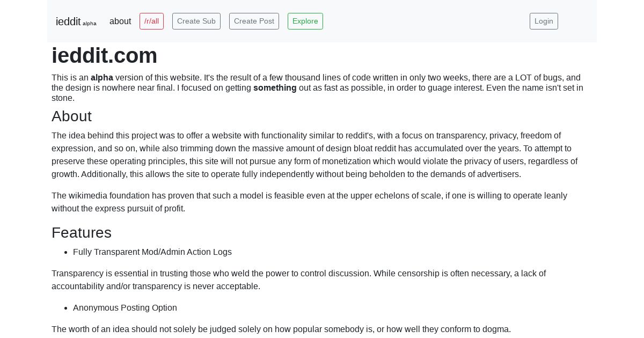Image resolution: width=644 pixels, height=338 pixels.
Task: Click the sentence about worth of an idea
Action: [281, 329]
